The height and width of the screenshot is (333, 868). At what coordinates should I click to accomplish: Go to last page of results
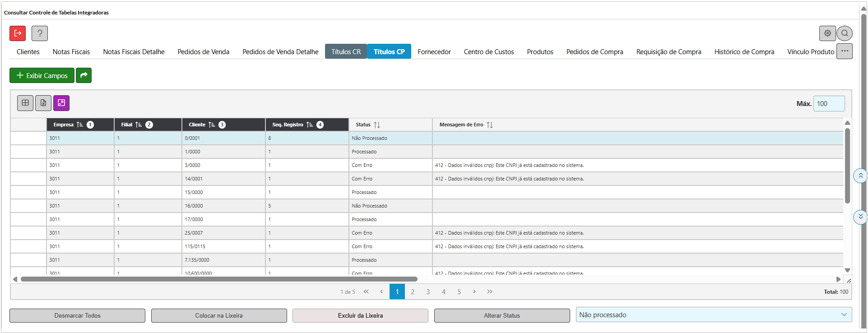pyautogui.click(x=490, y=291)
